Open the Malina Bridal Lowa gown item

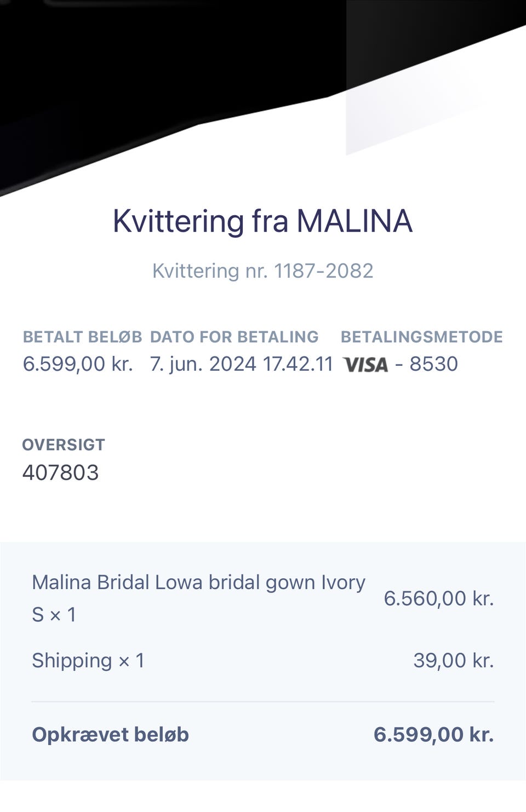pos(198,583)
